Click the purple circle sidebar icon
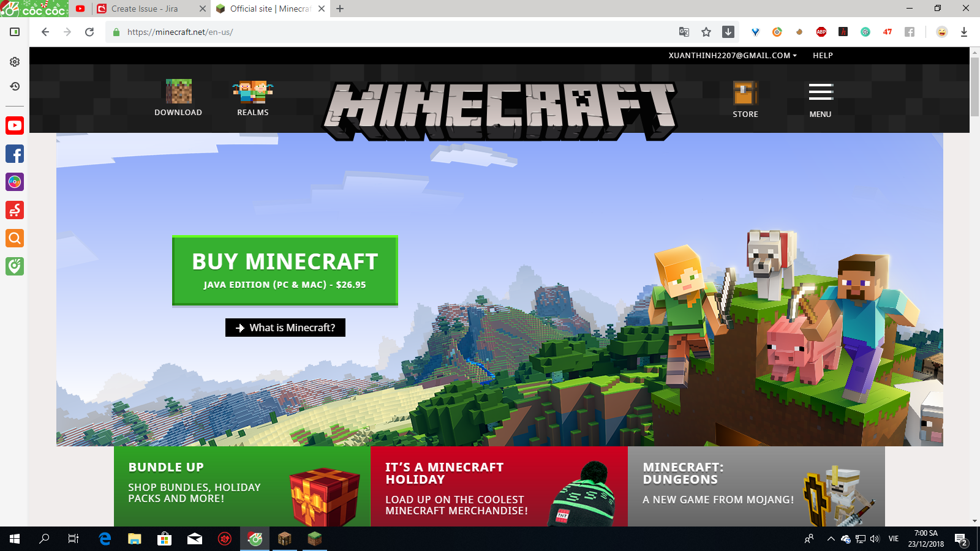 tap(15, 182)
